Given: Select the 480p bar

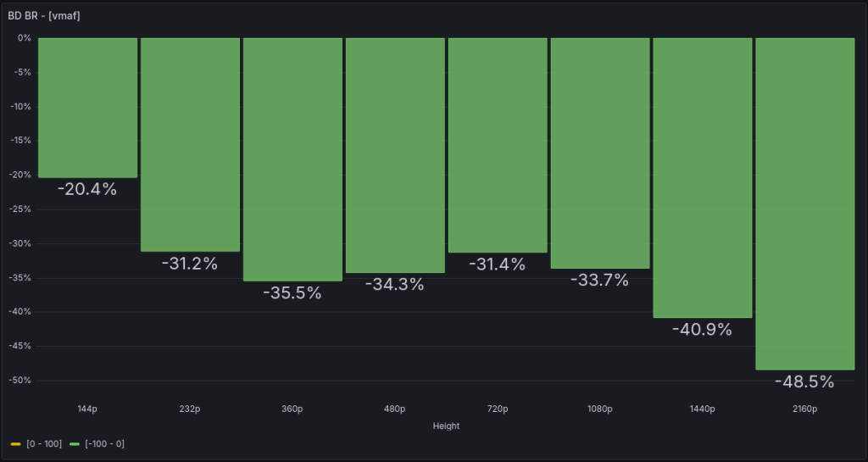Looking at the screenshot, I should [x=395, y=155].
